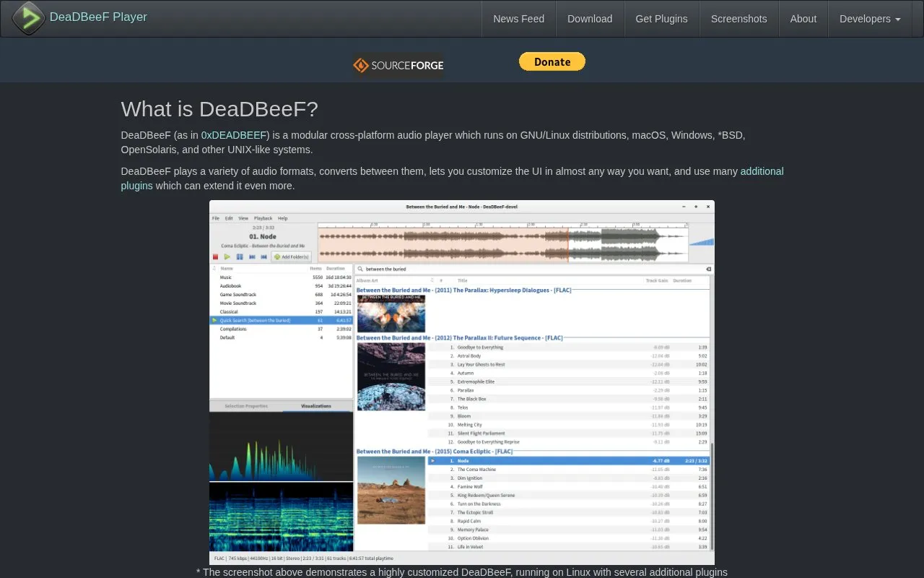
Task: Open the About page
Action: coord(803,19)
